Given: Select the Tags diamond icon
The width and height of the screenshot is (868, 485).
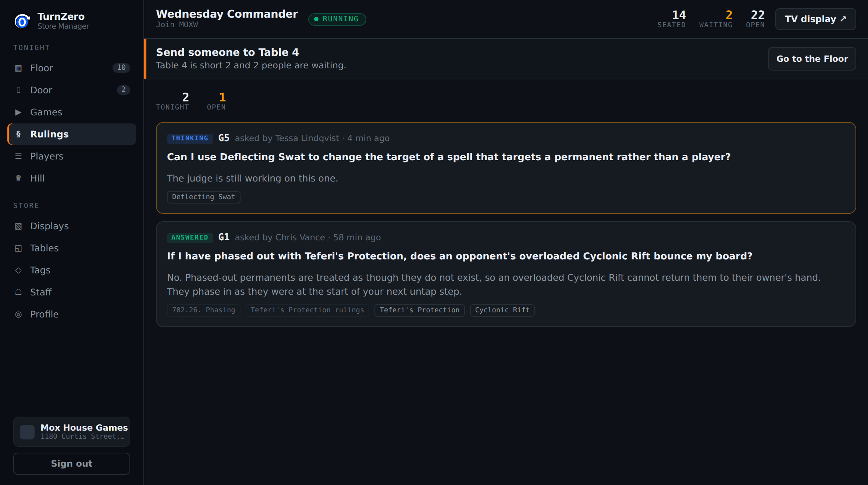Looking at the screenshot, I should (18, 270).
